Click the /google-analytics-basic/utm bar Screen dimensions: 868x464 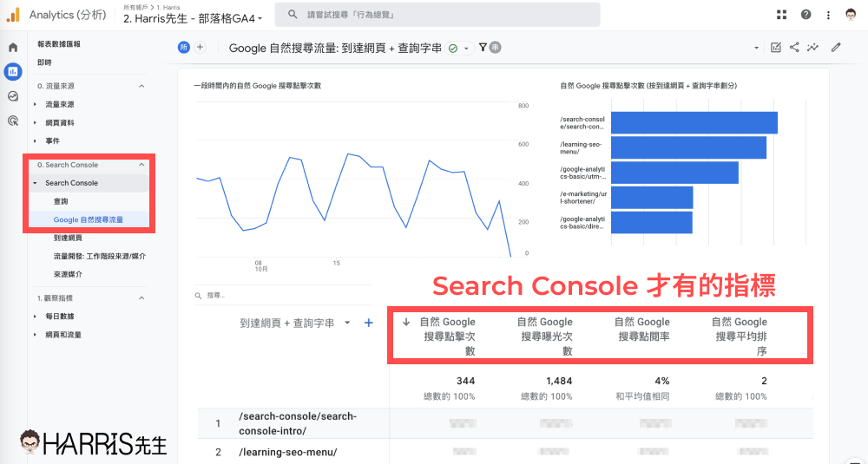[x=674, y=173]
